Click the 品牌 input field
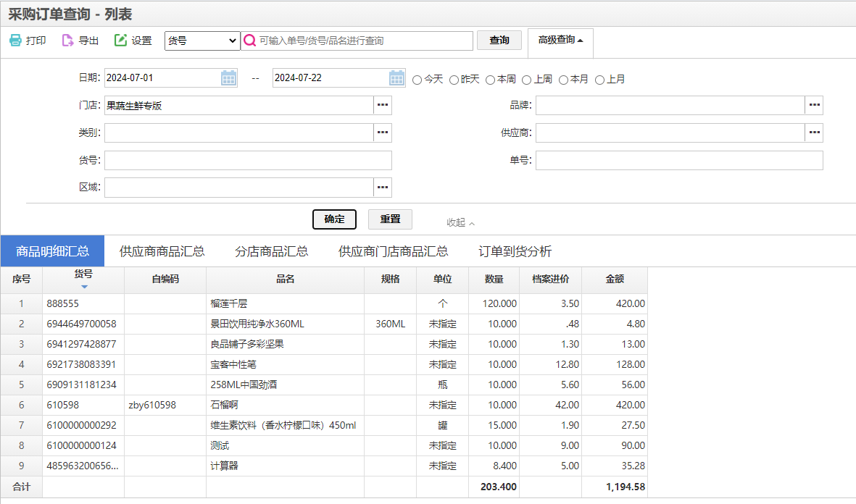Viewport: 856px width, 504px height. coord(670,105)
